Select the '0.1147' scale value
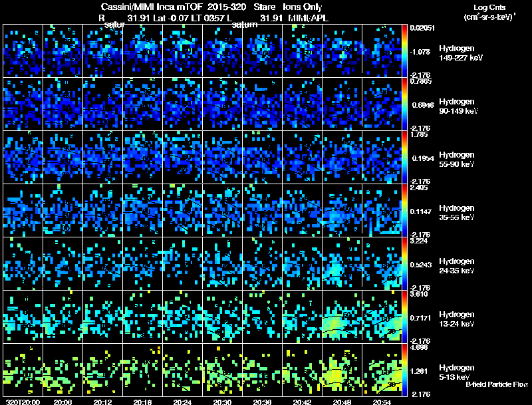 click(x=421, y=211)
